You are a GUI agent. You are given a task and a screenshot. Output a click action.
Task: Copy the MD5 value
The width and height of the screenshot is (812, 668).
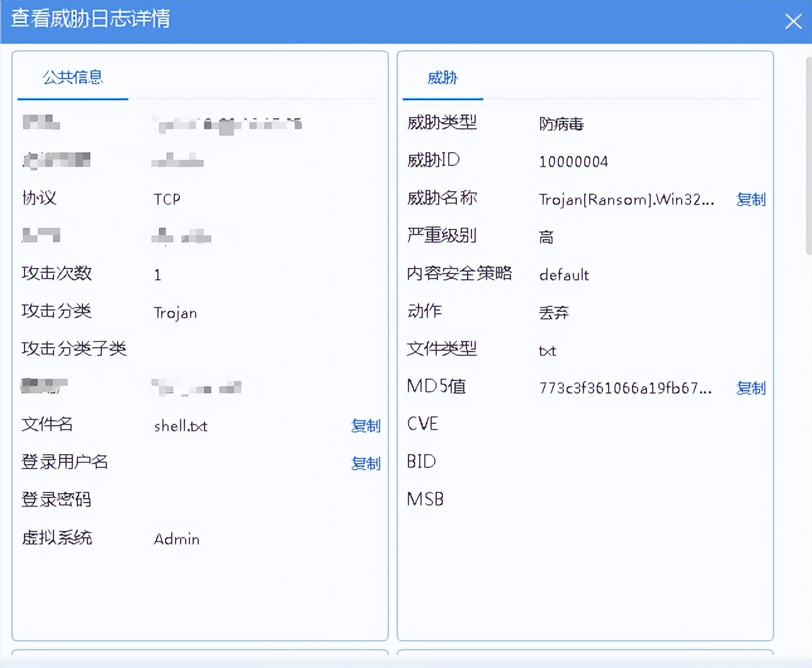751,389
